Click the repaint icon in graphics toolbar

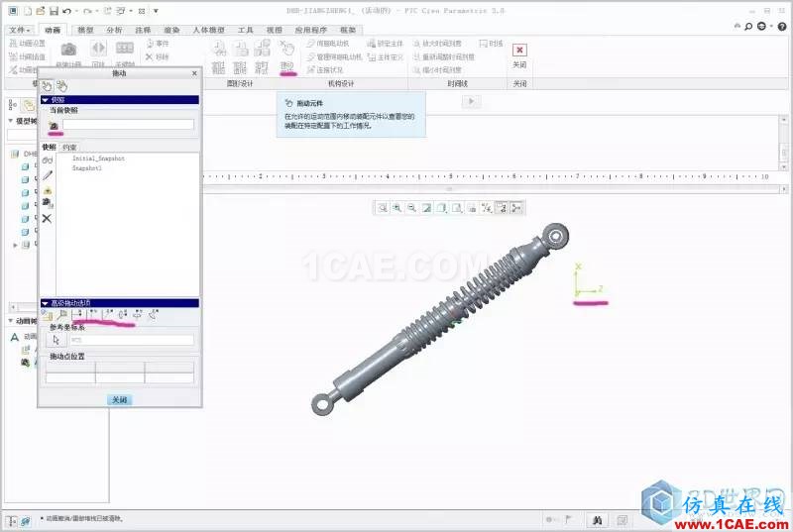427,208
